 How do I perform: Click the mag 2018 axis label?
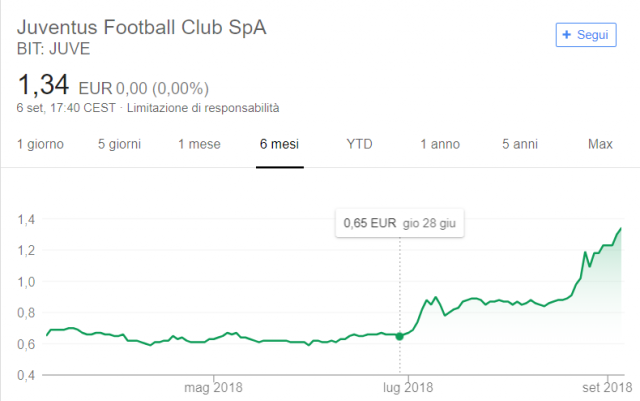coord(213,387)
